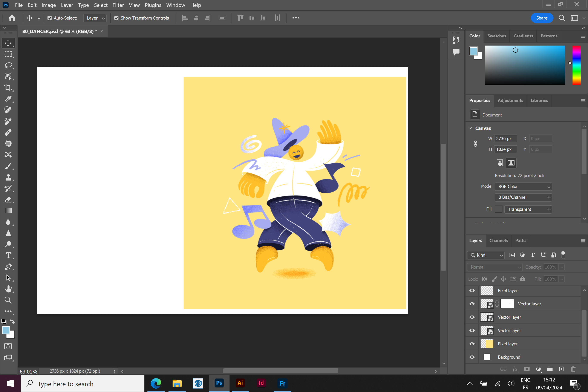
Task: Click the foreground color swatch in Color panel
Action: (x=473, y=51)
